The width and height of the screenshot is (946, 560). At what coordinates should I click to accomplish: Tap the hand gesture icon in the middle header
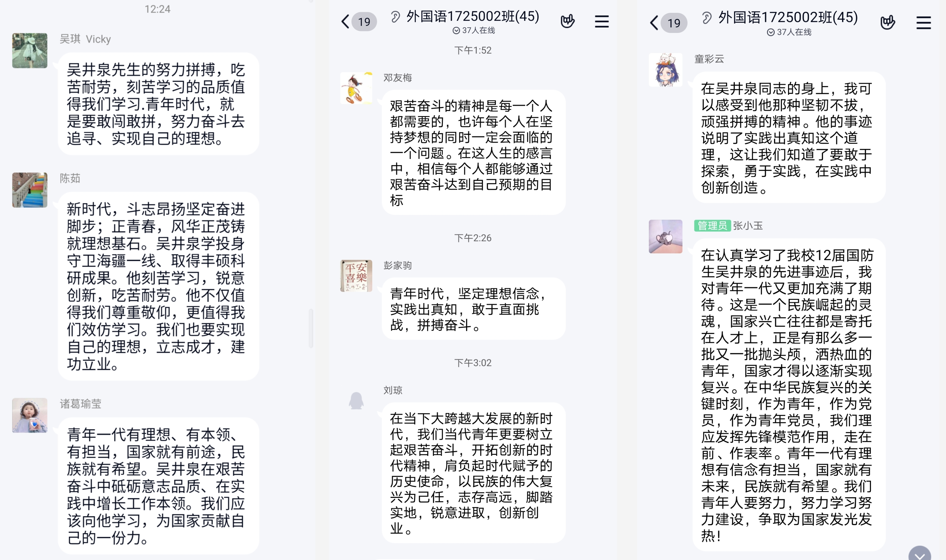pos(567,21)
